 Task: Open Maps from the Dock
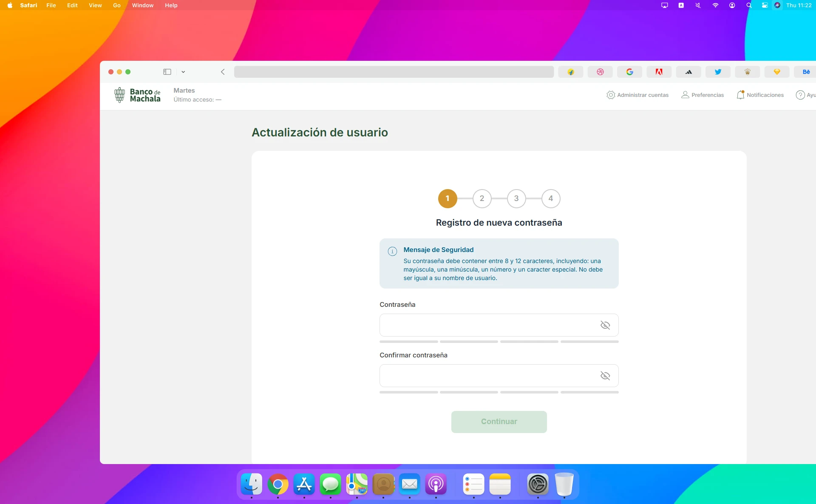(x=357, y=484)
